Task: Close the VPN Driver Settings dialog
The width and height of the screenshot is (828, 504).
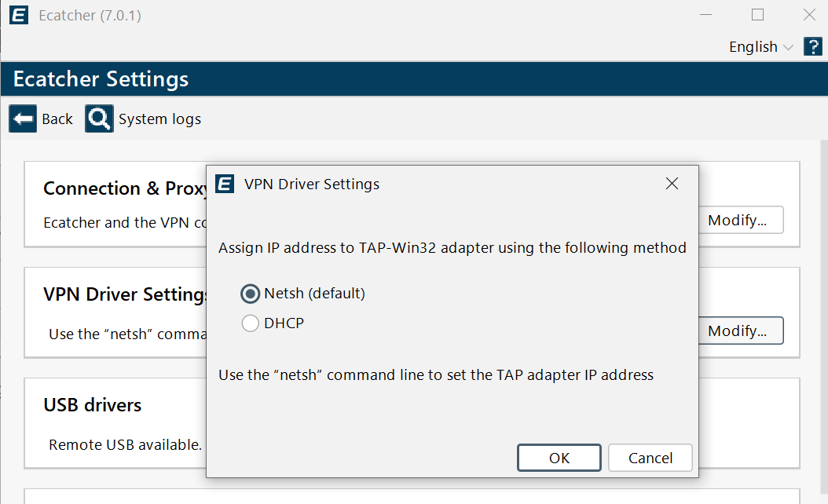Action: [672, 184]
